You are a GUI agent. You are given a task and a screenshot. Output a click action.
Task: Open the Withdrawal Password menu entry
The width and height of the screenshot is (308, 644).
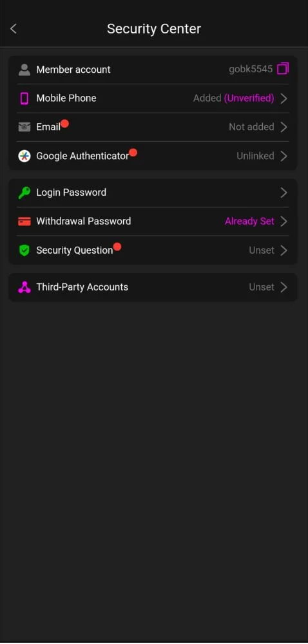pos(153,222)
